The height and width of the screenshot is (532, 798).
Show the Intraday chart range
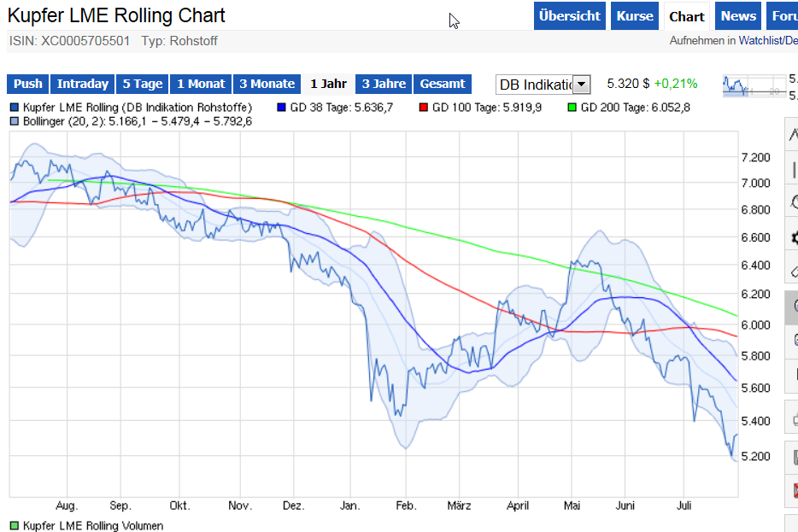pos(82,84)
